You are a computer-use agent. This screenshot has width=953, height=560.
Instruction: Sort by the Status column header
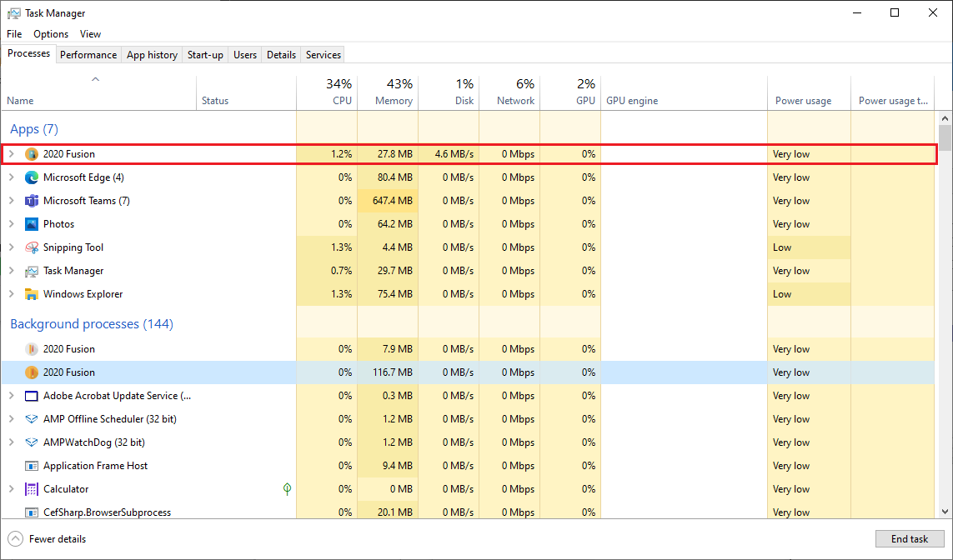(246, 92)
